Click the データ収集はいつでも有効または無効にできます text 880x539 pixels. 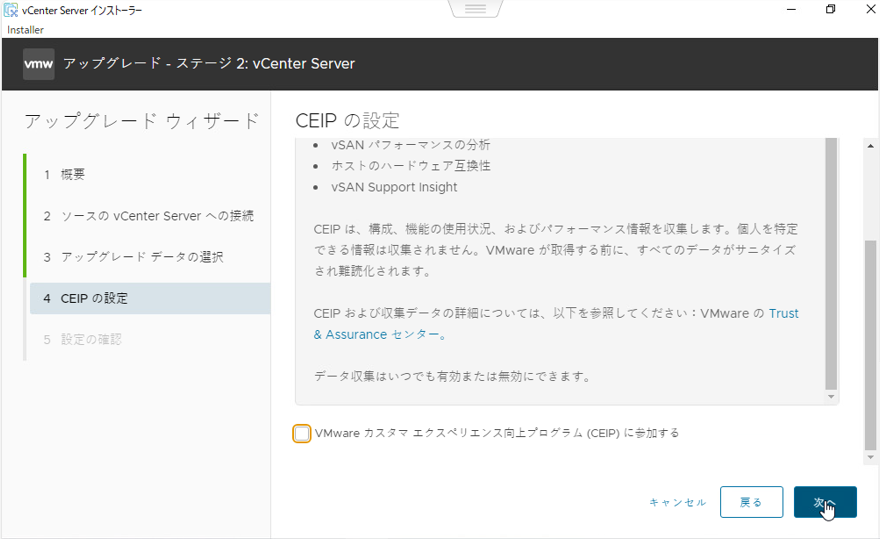coord(452,376)
